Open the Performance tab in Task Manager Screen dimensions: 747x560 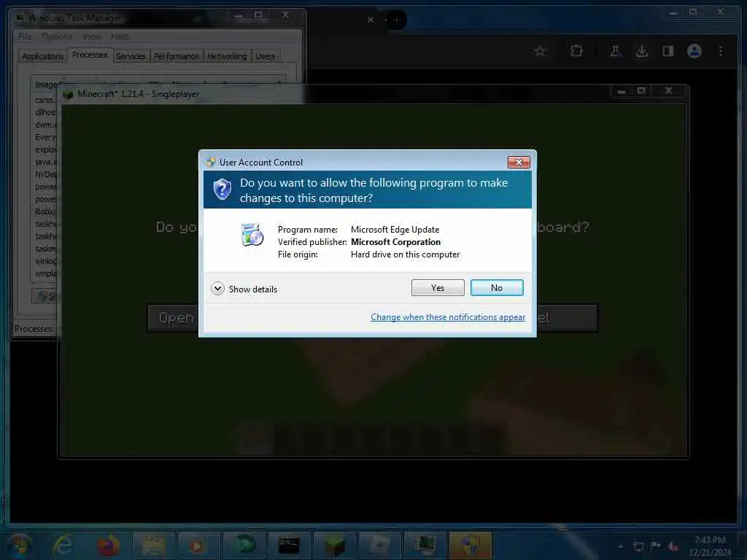coord(177,56)
